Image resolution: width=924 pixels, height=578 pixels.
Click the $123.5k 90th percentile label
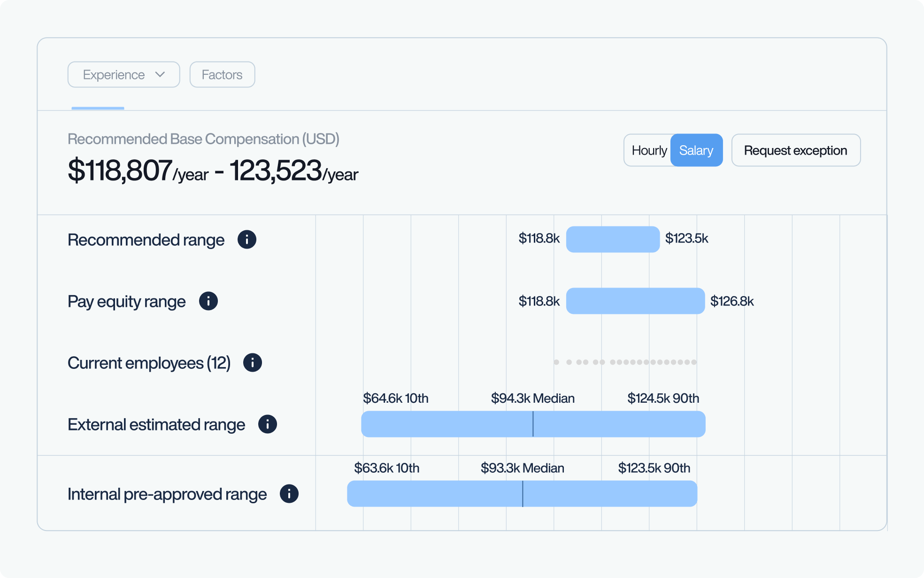(654, 468)
